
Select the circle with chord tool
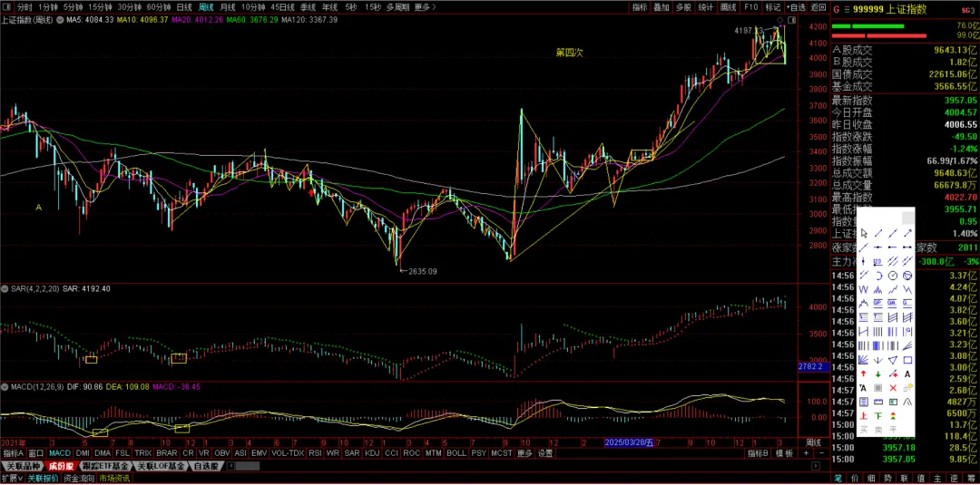tap(907, 276)
